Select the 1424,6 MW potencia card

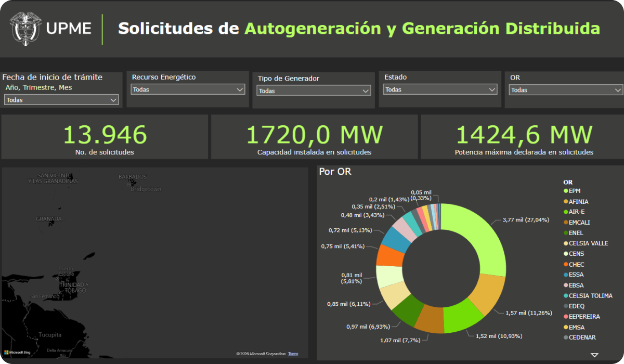pos(524,137)
